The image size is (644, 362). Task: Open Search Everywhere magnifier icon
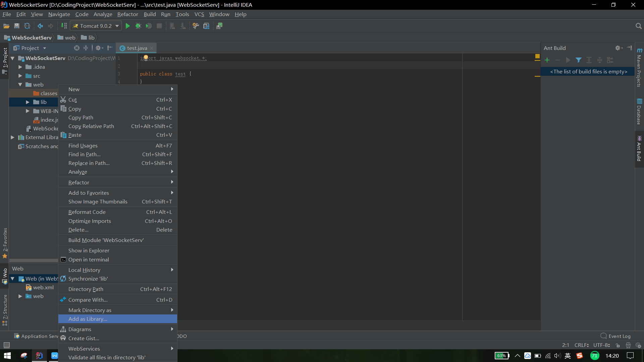pyautogui.click(x=638, y=26)
